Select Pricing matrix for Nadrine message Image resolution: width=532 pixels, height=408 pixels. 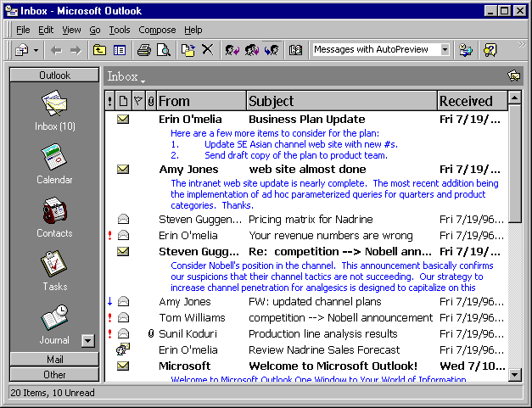pos(306,220)
